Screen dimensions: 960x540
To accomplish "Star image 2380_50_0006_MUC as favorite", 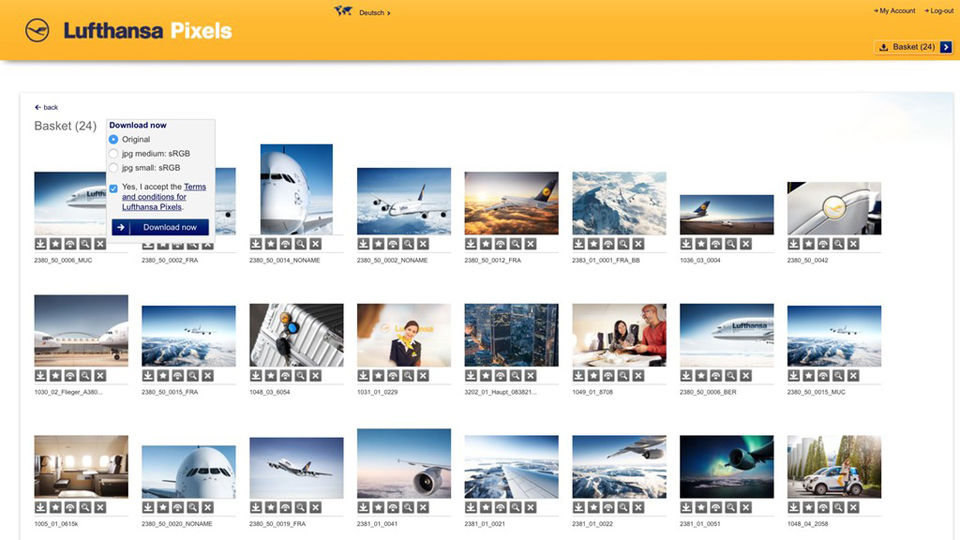I will click(55, 244).
